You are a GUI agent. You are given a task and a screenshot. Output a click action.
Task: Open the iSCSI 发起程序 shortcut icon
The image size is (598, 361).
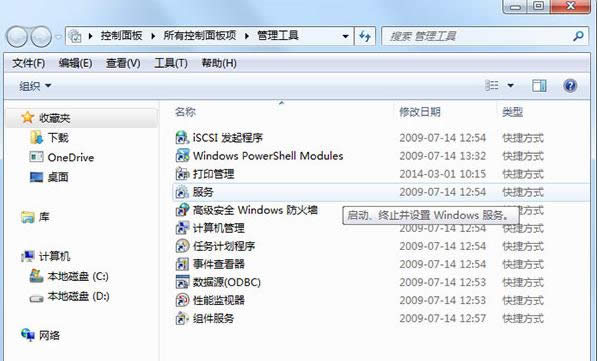tap(182, 137)
